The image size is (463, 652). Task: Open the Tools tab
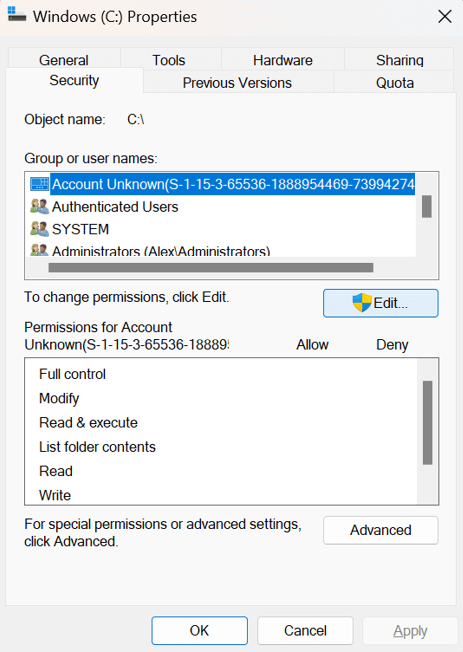[x=168, y=60]
